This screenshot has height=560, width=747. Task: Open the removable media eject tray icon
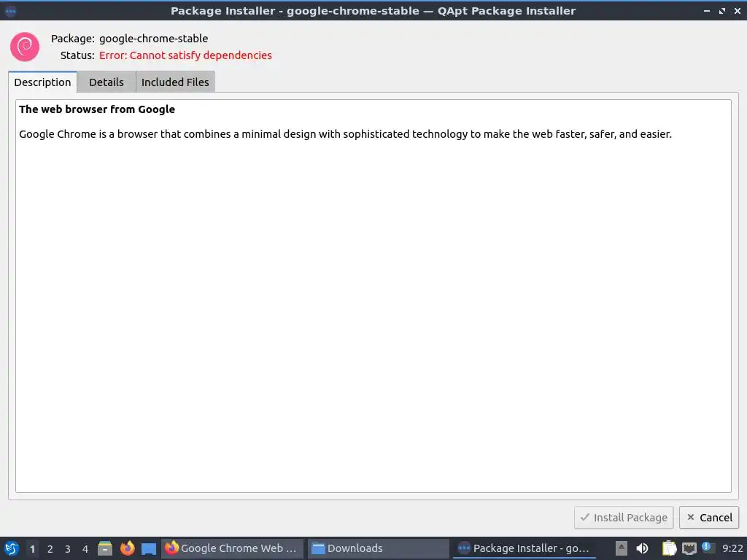(622, 548)
